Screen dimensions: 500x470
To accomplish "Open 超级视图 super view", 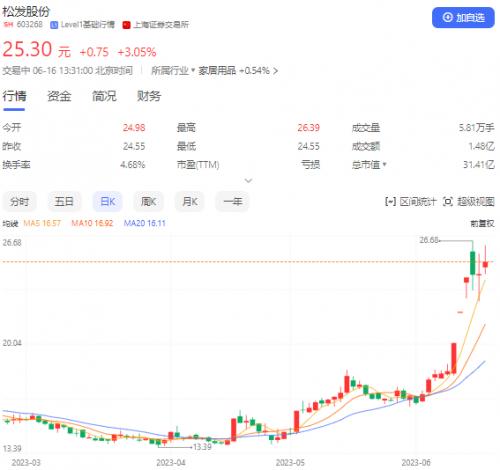I will tap(469, 201).
